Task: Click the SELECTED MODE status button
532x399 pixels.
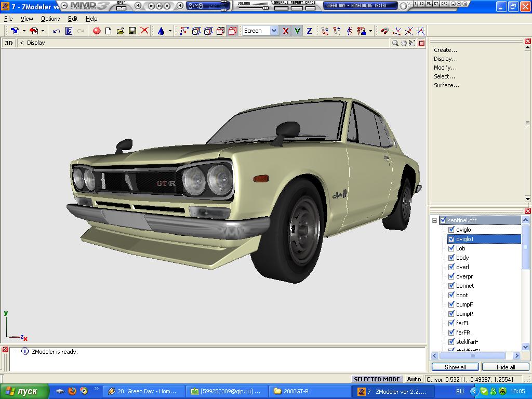Action: (x=377, y=379)
